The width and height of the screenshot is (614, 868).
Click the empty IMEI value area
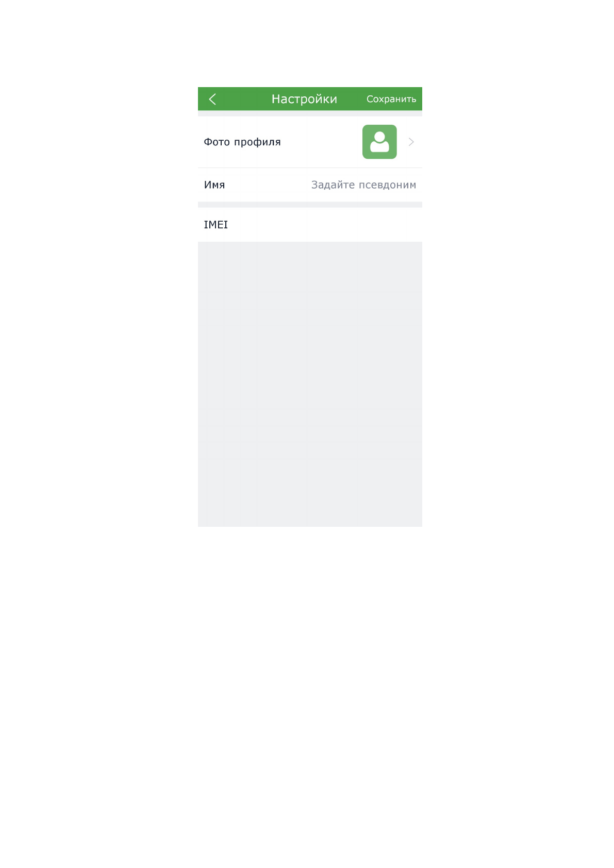click(x=325, y=225)
